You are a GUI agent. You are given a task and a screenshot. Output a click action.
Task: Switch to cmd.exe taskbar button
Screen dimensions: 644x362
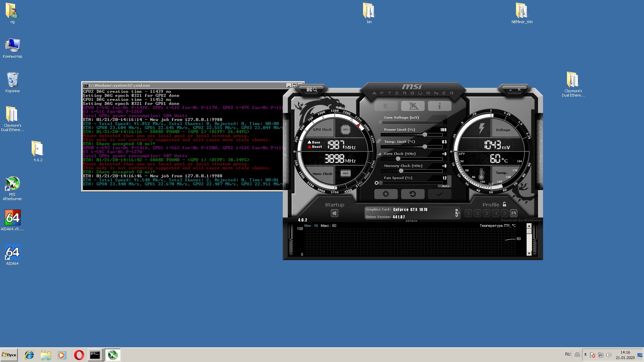[95, 355]
